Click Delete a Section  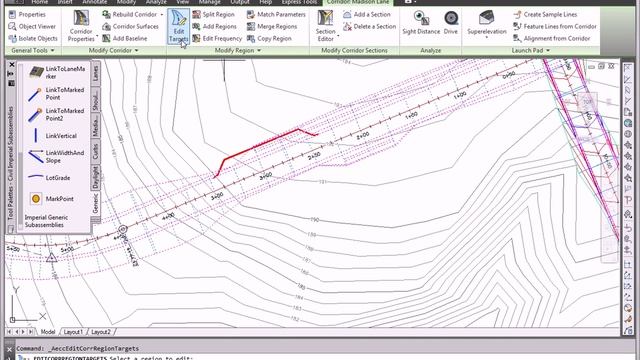pyautogui.click(x=369, y=26)
